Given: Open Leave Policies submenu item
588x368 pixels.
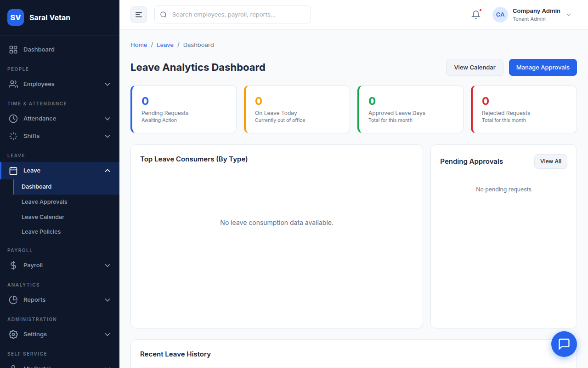Looking at the screenshot, I should tap(66, 232).
